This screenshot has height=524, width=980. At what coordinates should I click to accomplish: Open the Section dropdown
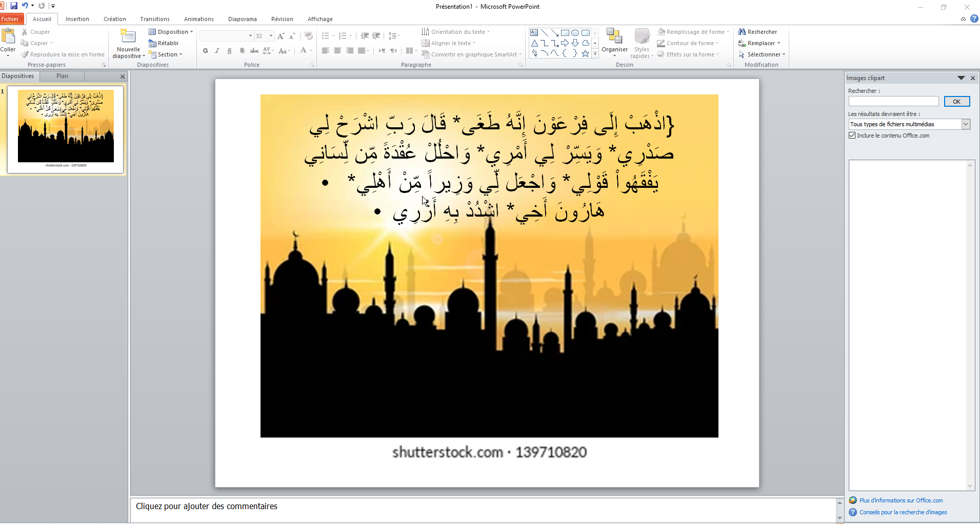[166, 54]
